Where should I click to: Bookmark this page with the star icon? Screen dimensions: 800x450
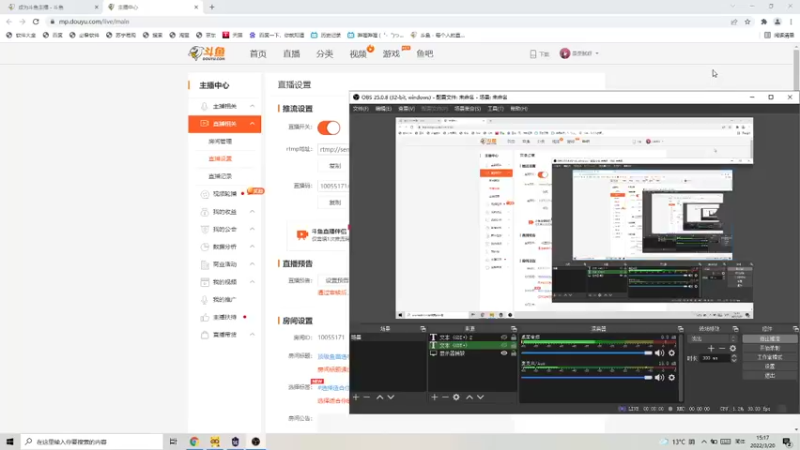(747, 21)
